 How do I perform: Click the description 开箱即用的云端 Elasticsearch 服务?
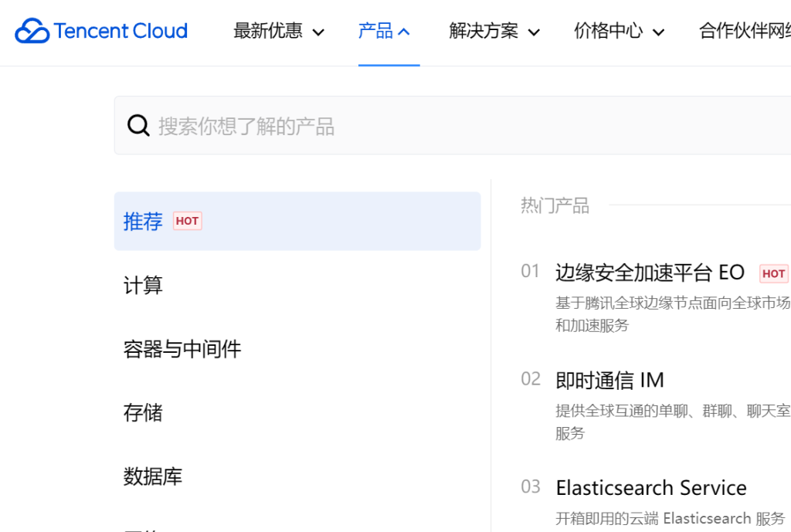point(670,518)
